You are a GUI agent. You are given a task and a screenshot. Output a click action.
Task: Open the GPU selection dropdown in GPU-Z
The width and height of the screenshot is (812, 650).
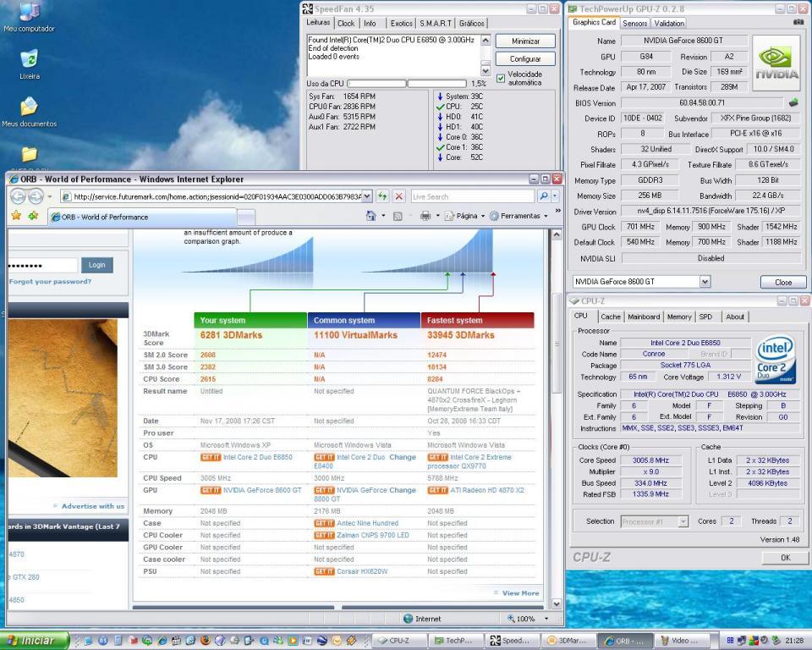click(x=705, y=282)
